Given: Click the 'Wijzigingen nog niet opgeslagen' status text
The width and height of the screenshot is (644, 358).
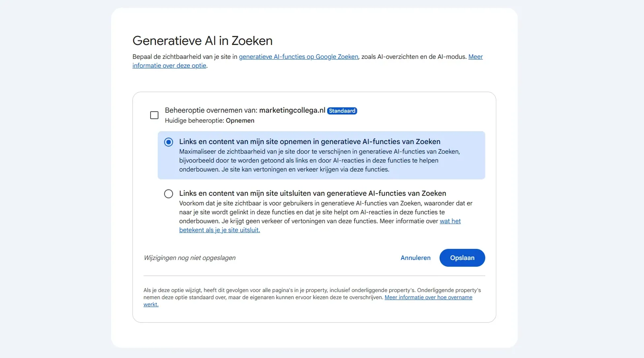Looking at the screenshot, I should pyautogui.click(x=190, y=258).
